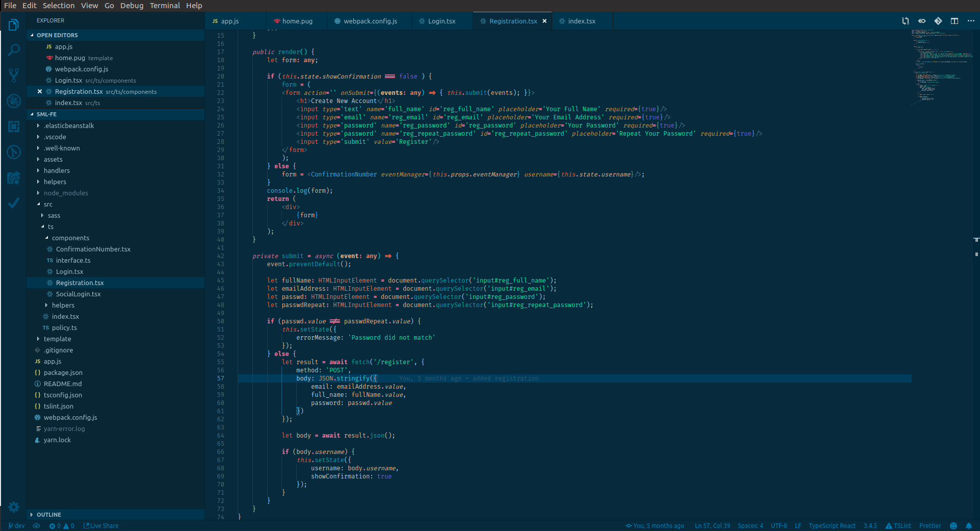Click the previous revision commit icon
The image size is (980, 531).
click(922, 21)
